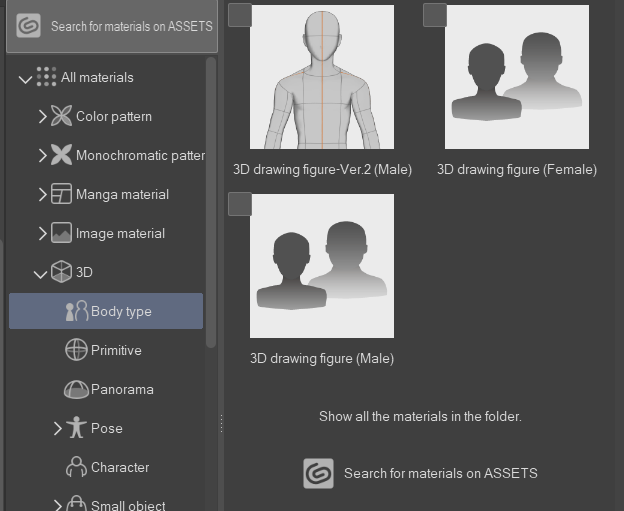624x511 pixels.
Task: Tick checkbox on 3D drawing figure (Female)
Action: coord(435,16)
